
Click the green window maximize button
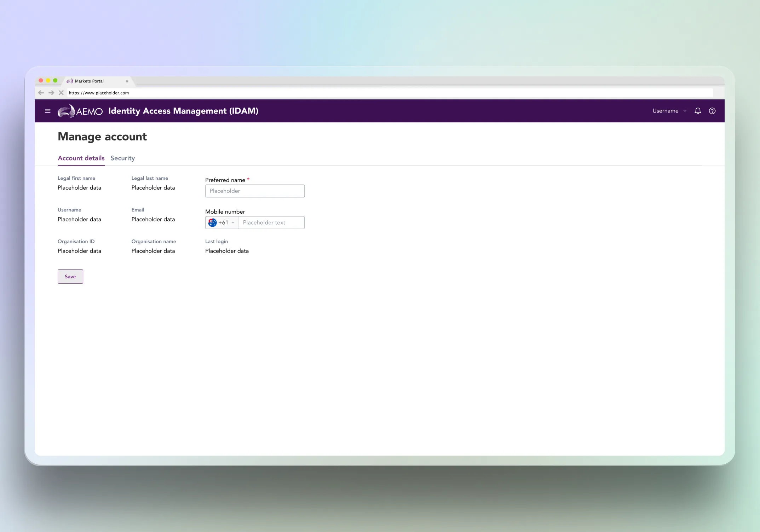tap(55, 81)
